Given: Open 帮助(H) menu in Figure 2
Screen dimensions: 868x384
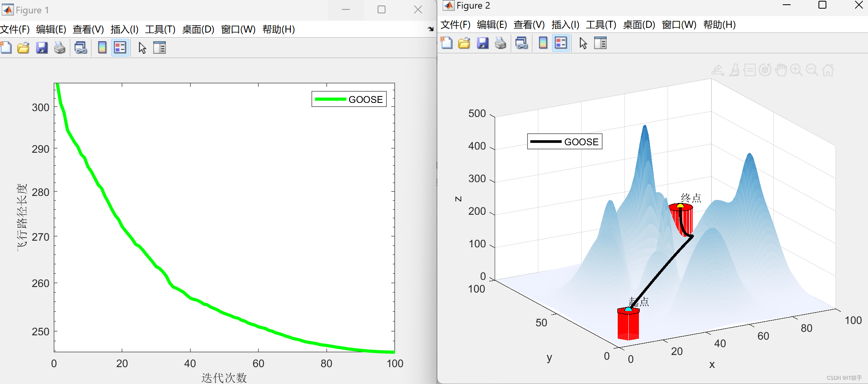Looking at the screenshot, I should (x=719, y=25).
